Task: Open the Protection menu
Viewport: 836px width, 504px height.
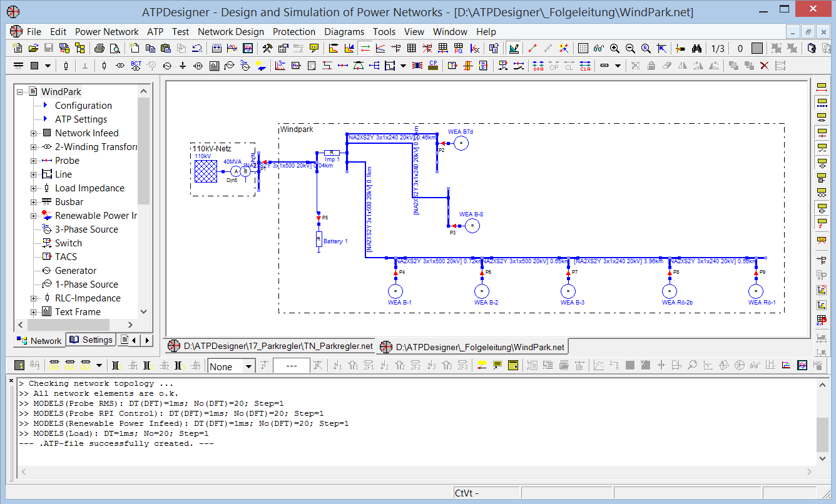Action: 294,32
